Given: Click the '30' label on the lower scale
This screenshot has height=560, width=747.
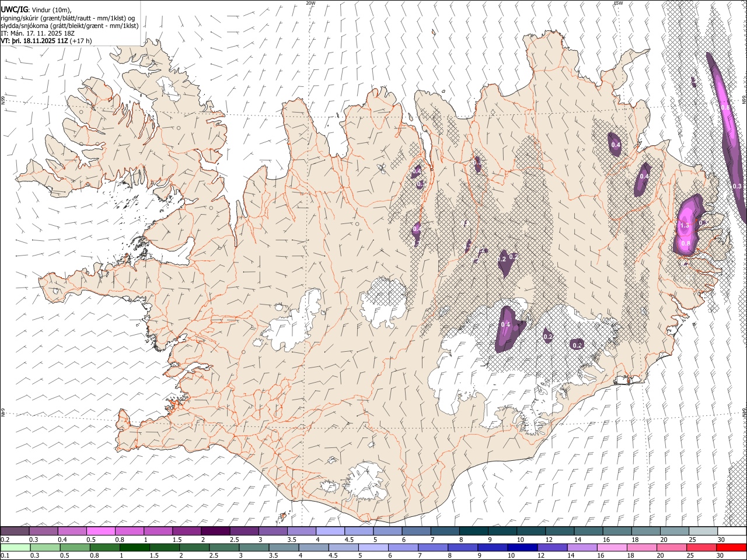Looking at the screenshot, I should [720, 555].
